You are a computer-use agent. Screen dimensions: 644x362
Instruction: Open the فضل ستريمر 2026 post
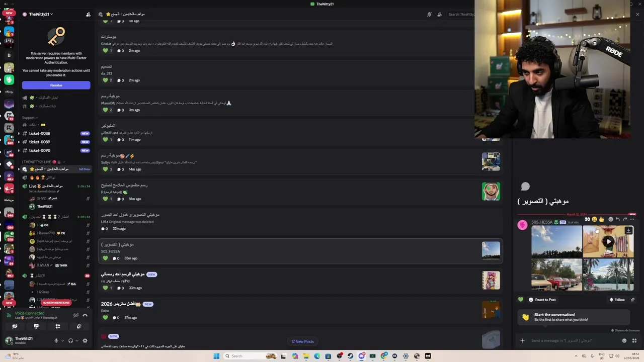300,310
